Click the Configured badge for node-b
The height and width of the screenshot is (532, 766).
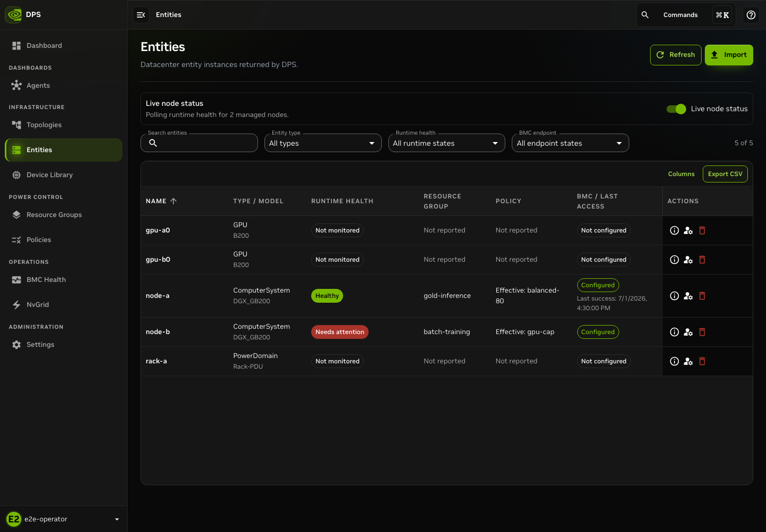[598, 332]
